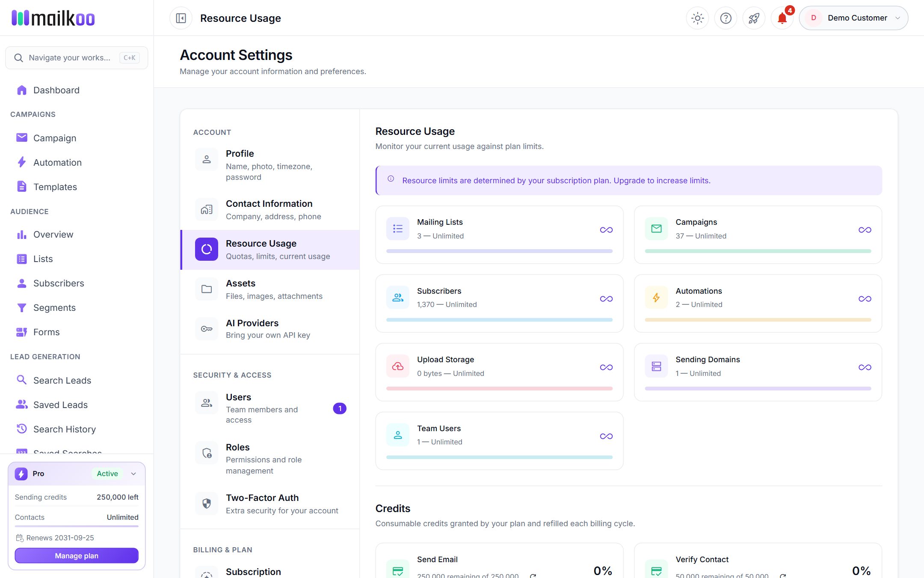Image resolution: width=924 pixels, height=578 pixels.
Task: Open Contact Information settings
Action: click(270, 210)
